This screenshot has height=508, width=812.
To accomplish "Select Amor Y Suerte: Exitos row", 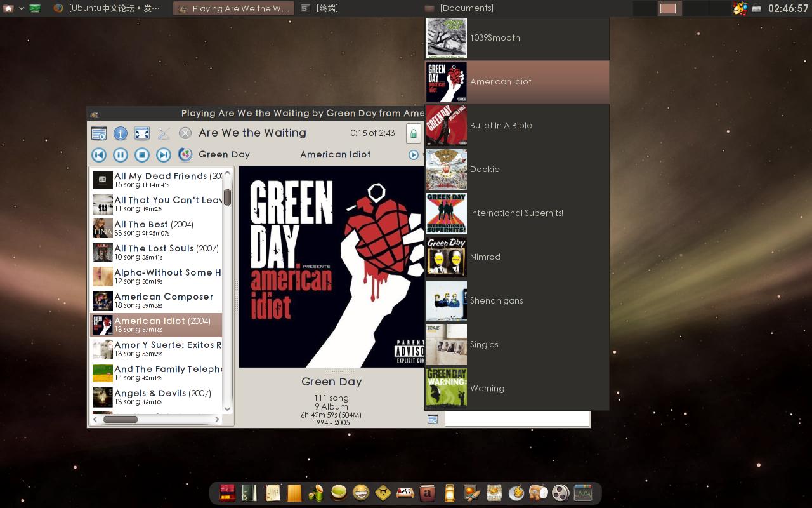I will (156, 349).
